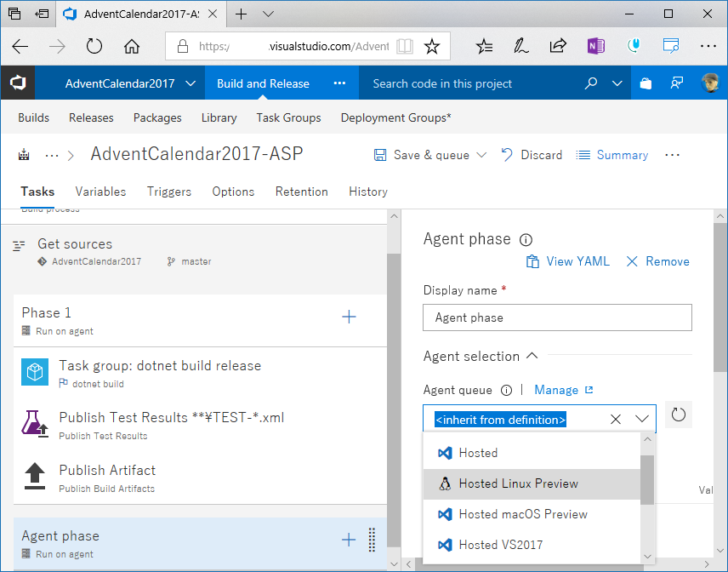Open reading view icon
This screenshot has height=572, width=728.
[x=405, y=46]
